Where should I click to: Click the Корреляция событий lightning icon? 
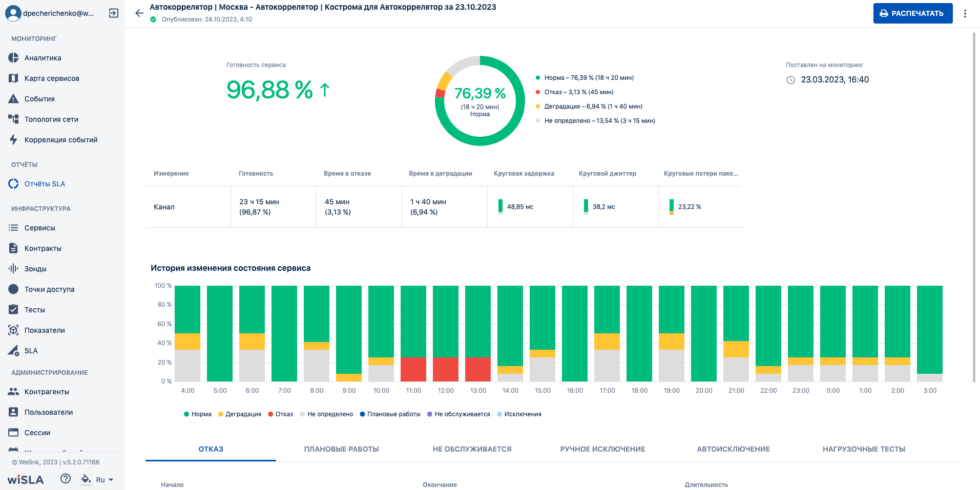13,140
